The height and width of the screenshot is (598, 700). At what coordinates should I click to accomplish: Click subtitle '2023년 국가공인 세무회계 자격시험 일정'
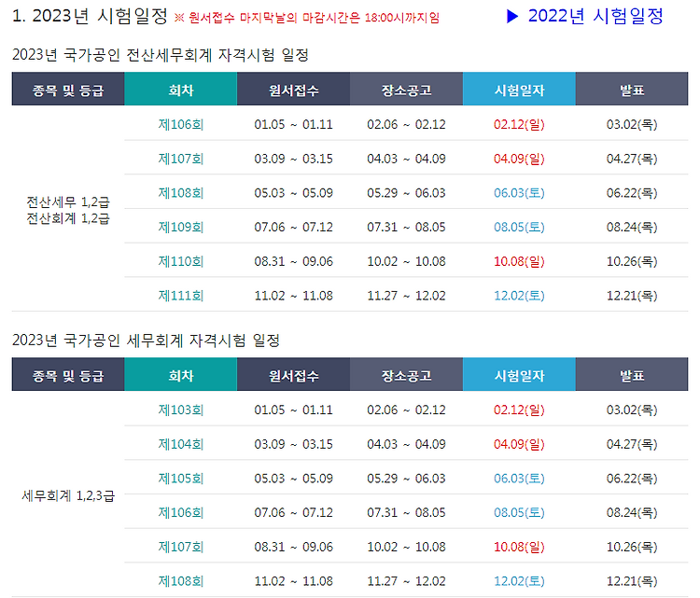pos(146,341)
